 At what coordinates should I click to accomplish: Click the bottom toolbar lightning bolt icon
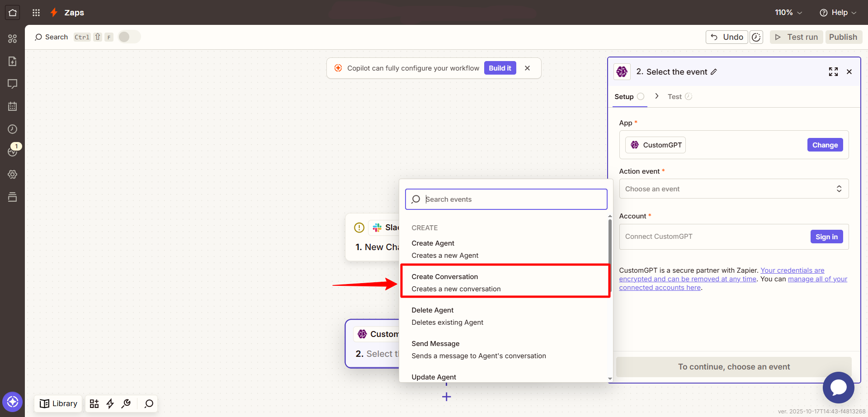(110, 403)
